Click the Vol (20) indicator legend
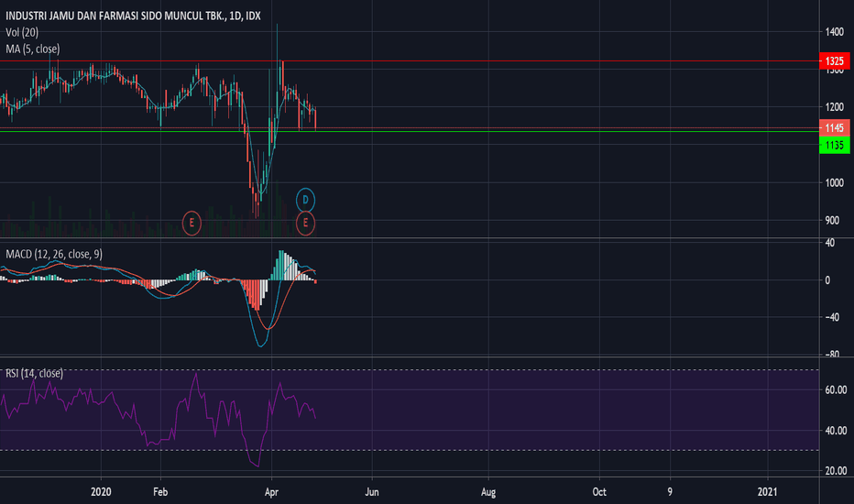Image resolution: width=854 pixels, height=504 pixels. coord(22,32)
